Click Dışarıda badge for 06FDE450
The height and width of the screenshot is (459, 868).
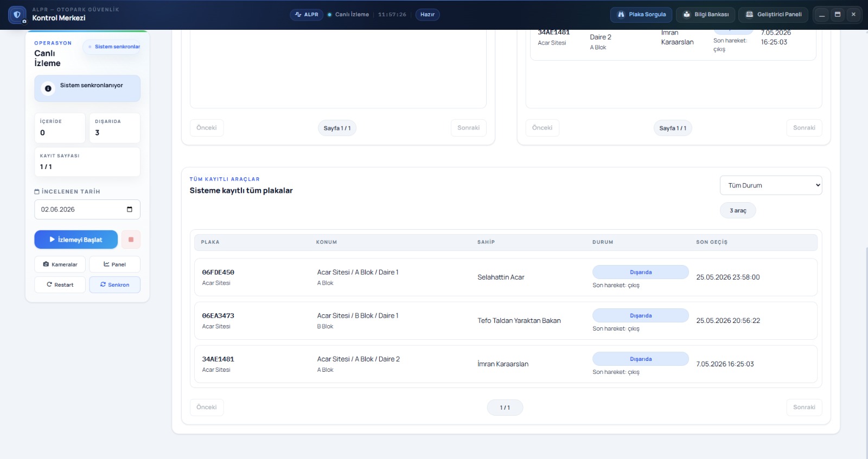(641, 272)
